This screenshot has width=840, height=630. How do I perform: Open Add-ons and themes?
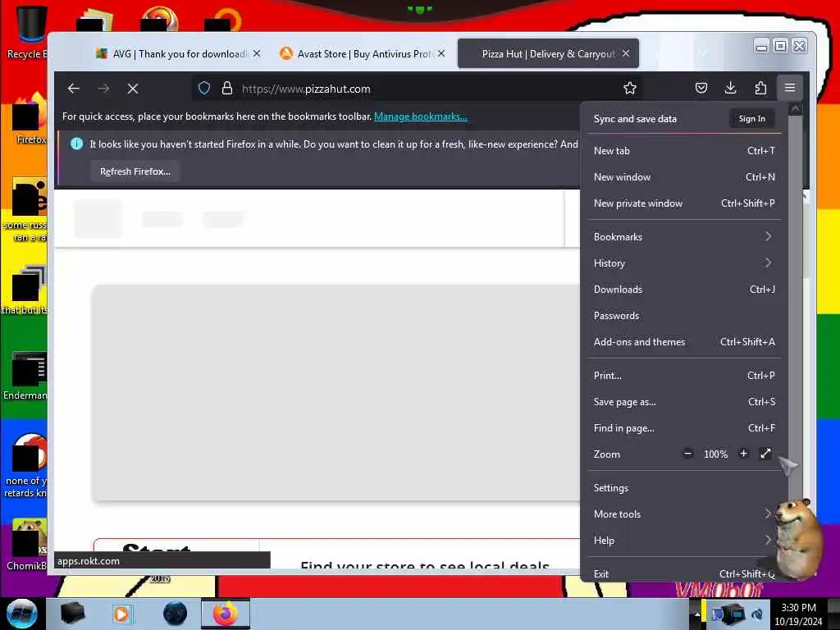tap(684, 342)
